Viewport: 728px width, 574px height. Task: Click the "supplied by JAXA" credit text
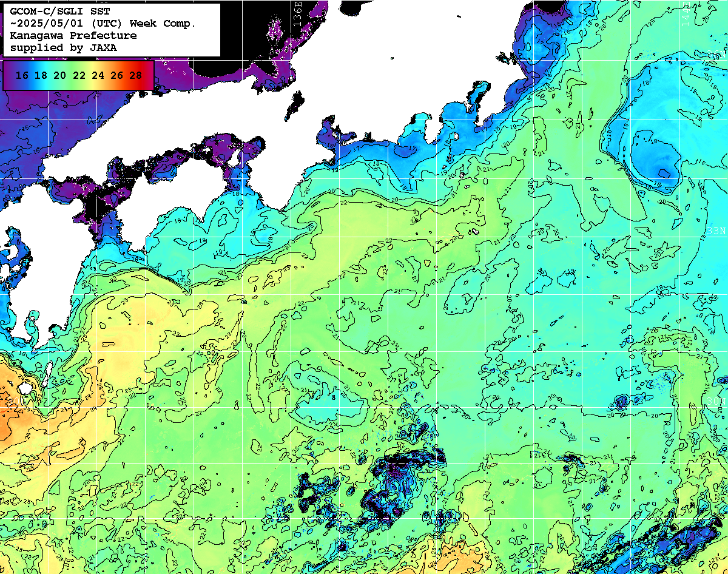tap(63, 47)
